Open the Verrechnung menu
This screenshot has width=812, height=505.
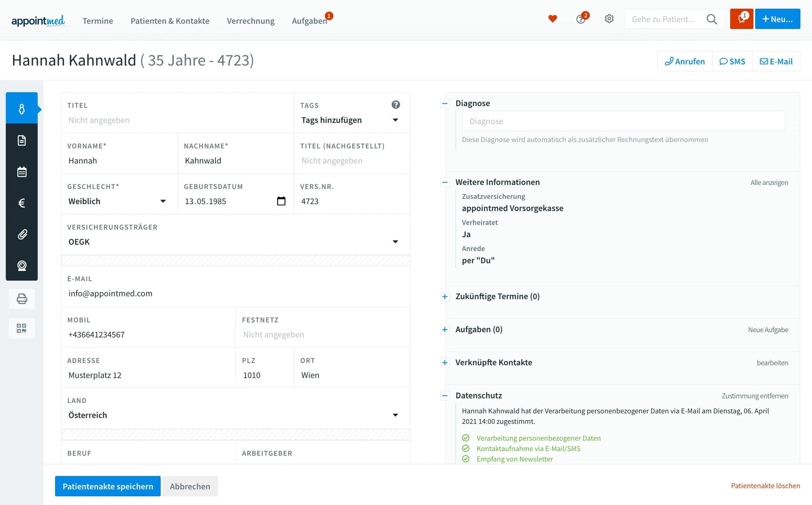(x=250, y=21)
